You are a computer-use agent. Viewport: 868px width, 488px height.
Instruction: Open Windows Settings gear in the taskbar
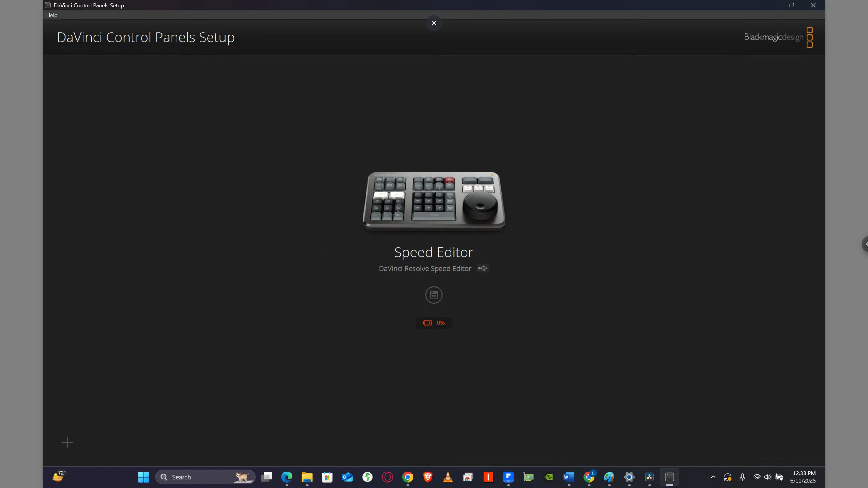(x=629, y=477)
